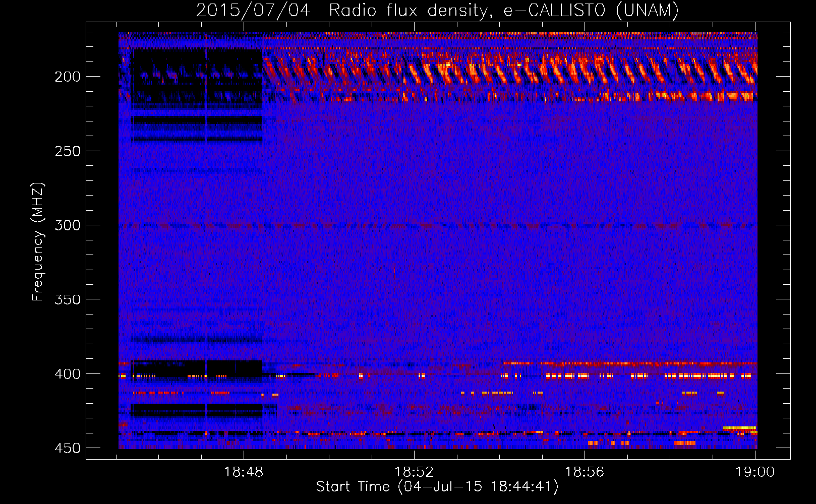816x504 pixels.
Task: Click the 18:52 time tick label
Action: (x=414, y=472)
